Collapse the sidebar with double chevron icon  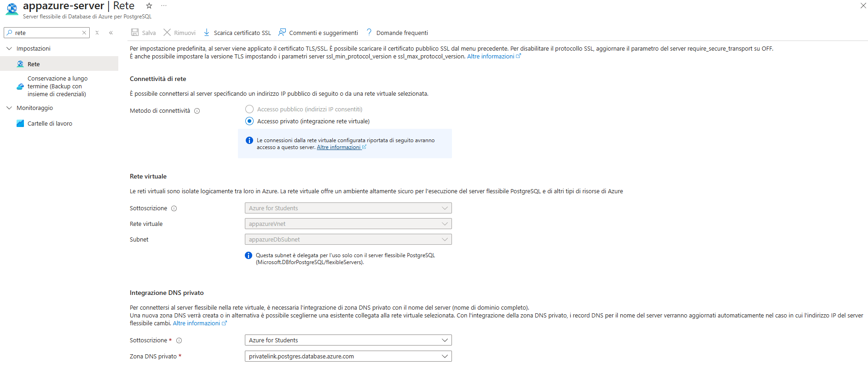coord(111,33)
